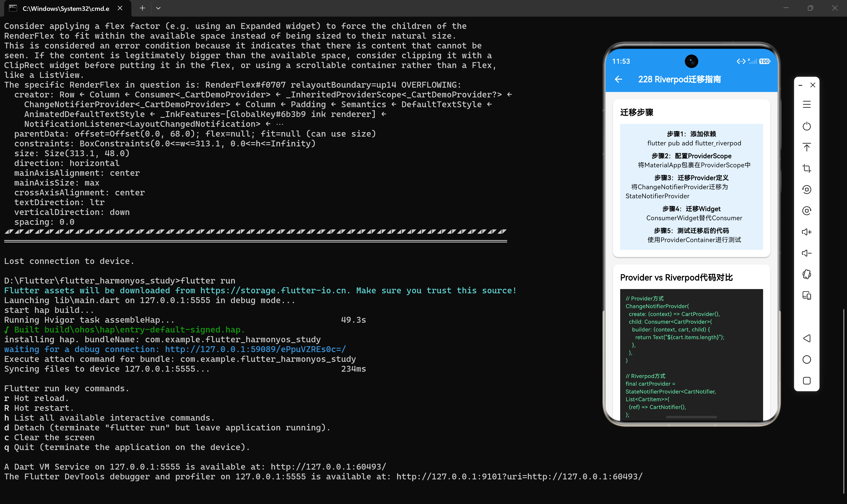Click the 'Lost connection to device.' line
The width and height of the screenshot is (847, 504).
pos(69,261)
